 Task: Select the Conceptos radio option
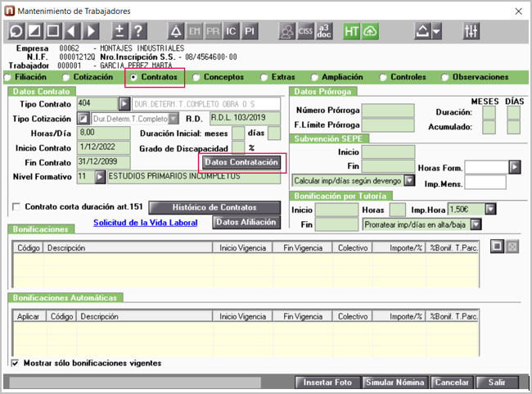tap(196, 78)
